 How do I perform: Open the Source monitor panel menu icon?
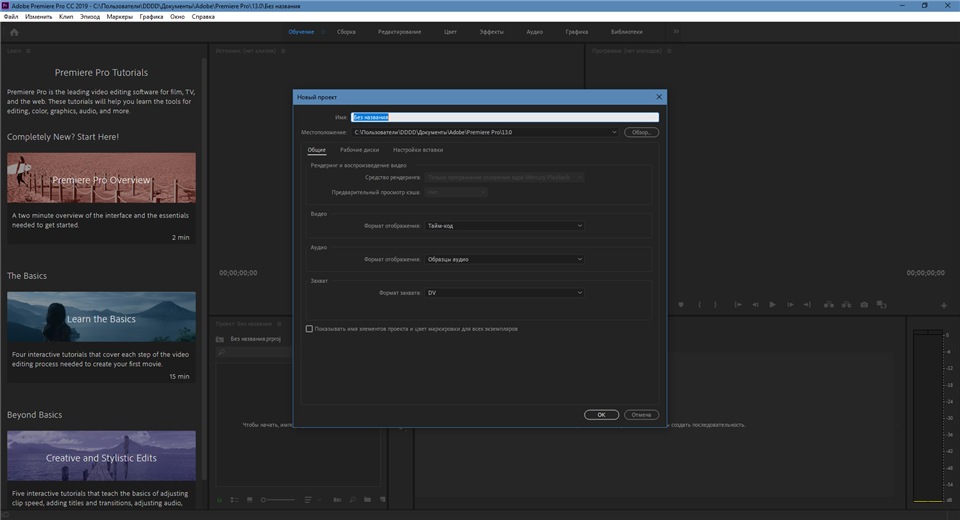point(283,51)
